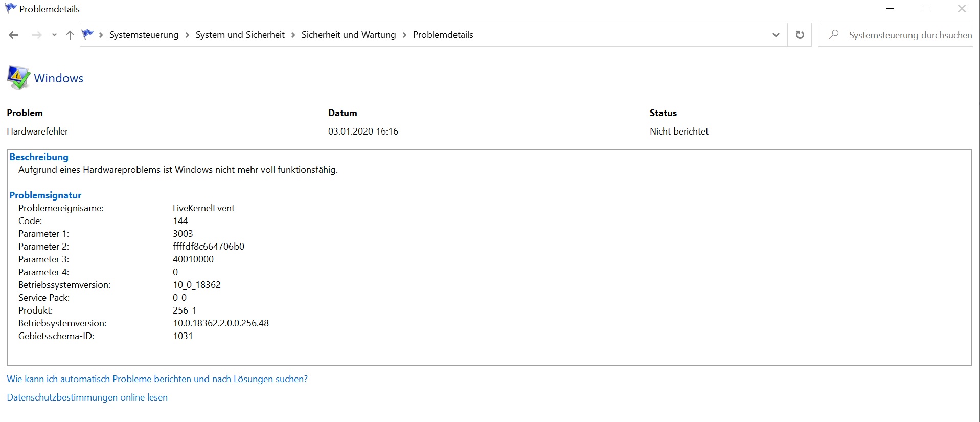Screen dimensions: 980x422
Task: Select Problemdetails breadcrumb
Action: (443, 35)
